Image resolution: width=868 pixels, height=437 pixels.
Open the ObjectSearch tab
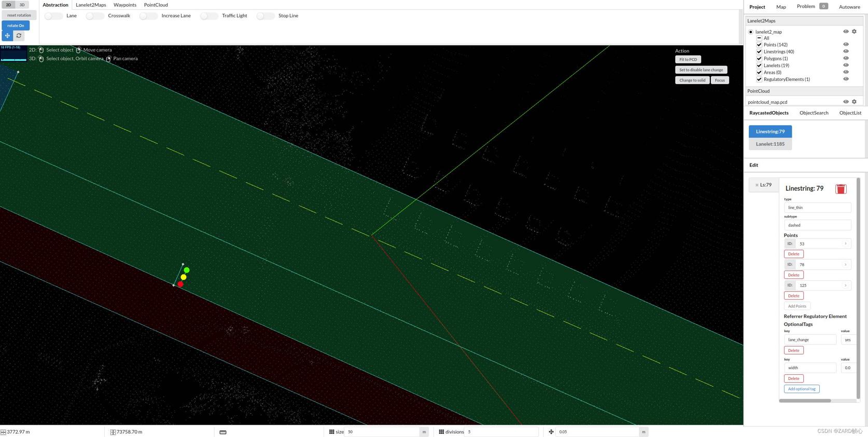click(814, 113)
